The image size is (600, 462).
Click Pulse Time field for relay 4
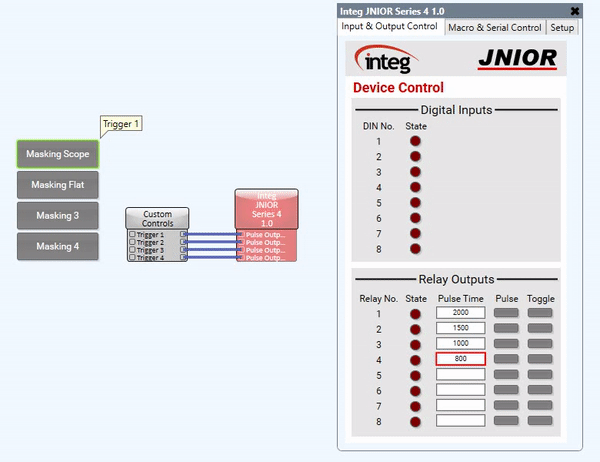click(x=460, y=359)
